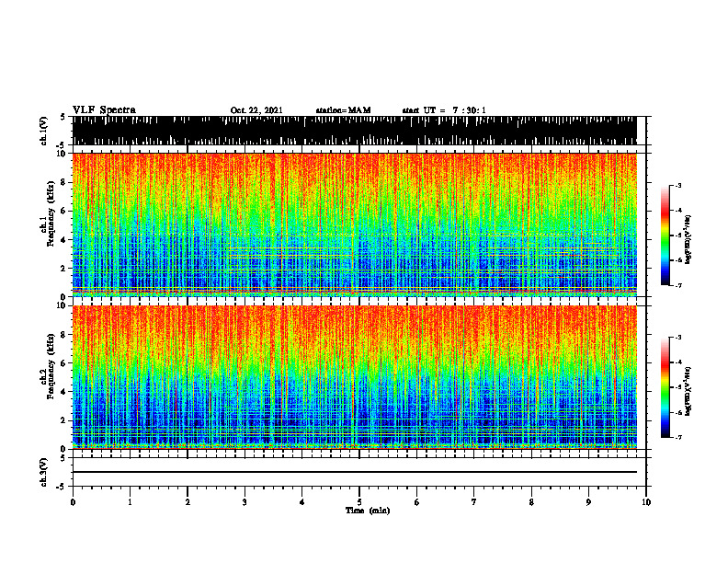Click the 10 kHz tick on ch.2 axis

click(63, 305)
